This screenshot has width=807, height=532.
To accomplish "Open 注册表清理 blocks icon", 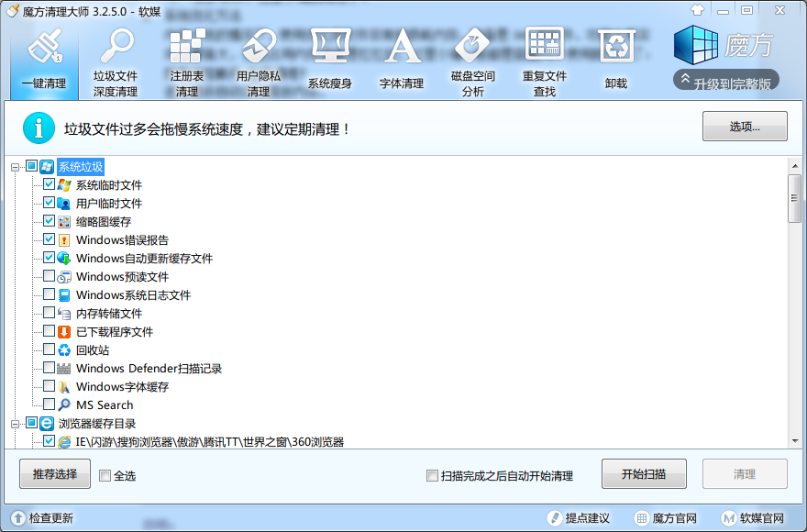I will point(187,46).
